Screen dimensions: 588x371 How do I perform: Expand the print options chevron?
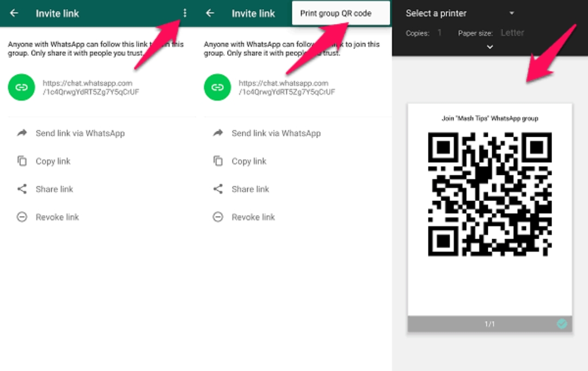[489, 47]
